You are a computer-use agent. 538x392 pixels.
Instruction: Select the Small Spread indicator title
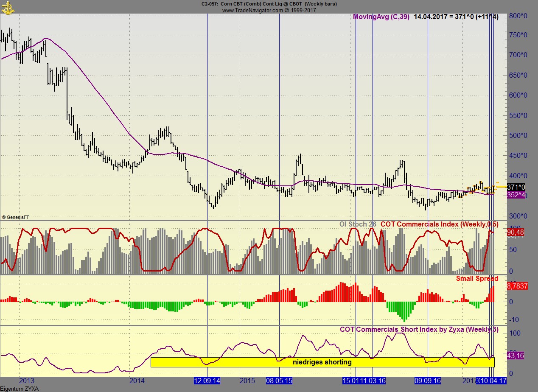tap(477, 279)
